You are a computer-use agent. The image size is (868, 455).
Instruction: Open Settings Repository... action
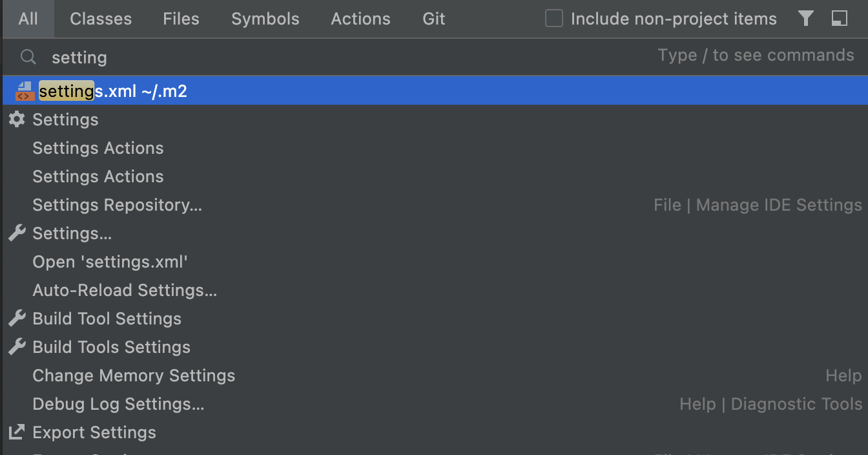click(118, 205)
